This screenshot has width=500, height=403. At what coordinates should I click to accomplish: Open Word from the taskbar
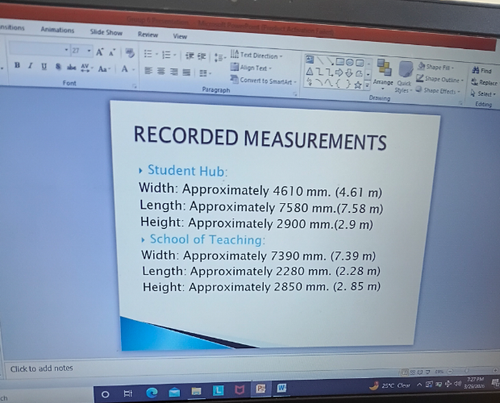point(282,388)
